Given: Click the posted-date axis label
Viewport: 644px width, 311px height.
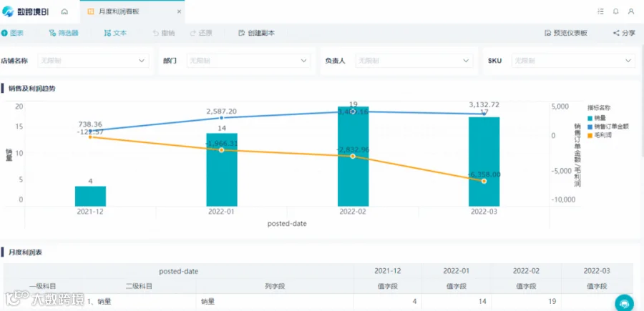Looking at the screenshot, I should point(287,224).
